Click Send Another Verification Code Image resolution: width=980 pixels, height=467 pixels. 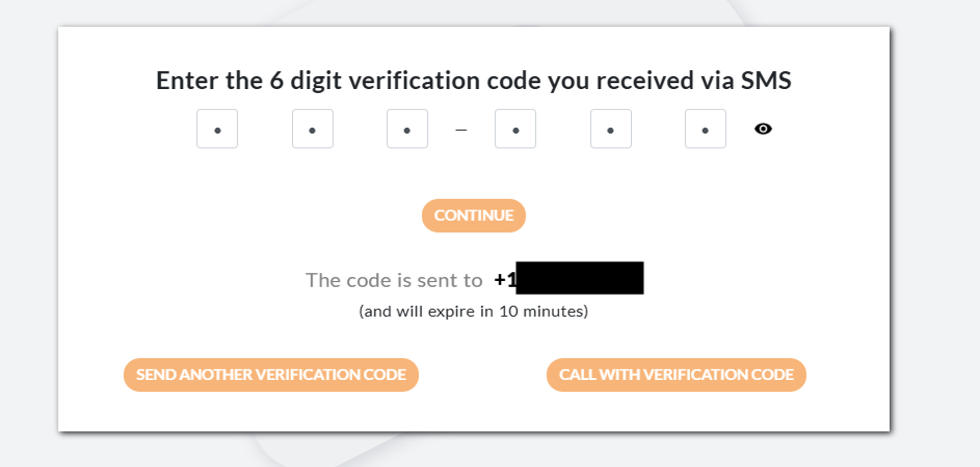[x=271, y=375]
